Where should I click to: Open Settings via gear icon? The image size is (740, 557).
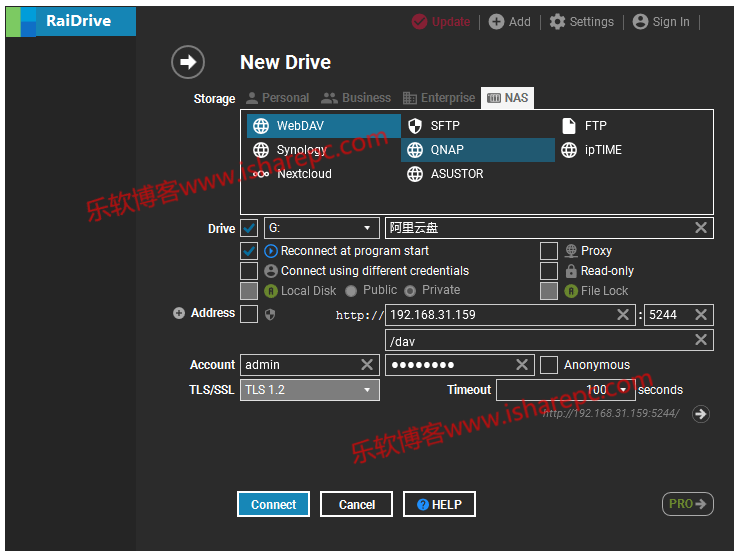[x=557, y=22]
